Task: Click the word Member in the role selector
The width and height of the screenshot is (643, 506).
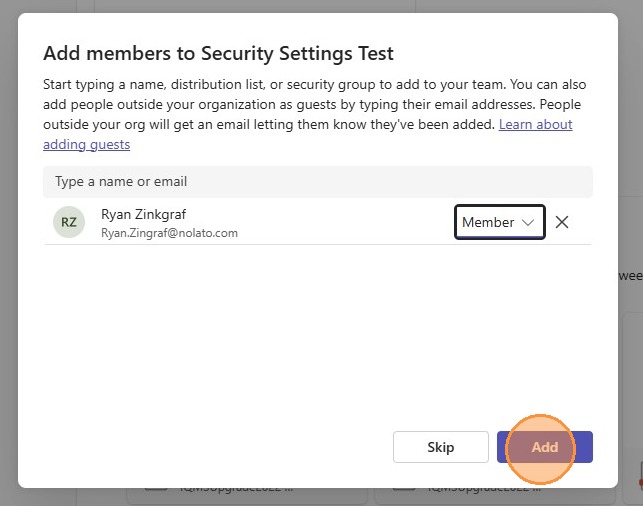Action: (x=488, y=222)
